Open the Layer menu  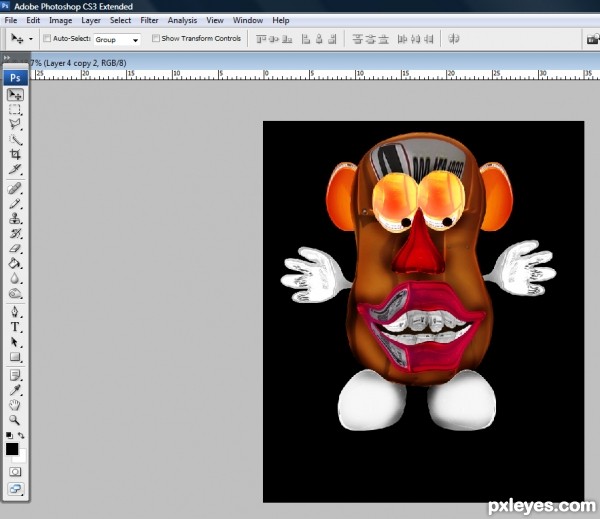pos(91,20)
